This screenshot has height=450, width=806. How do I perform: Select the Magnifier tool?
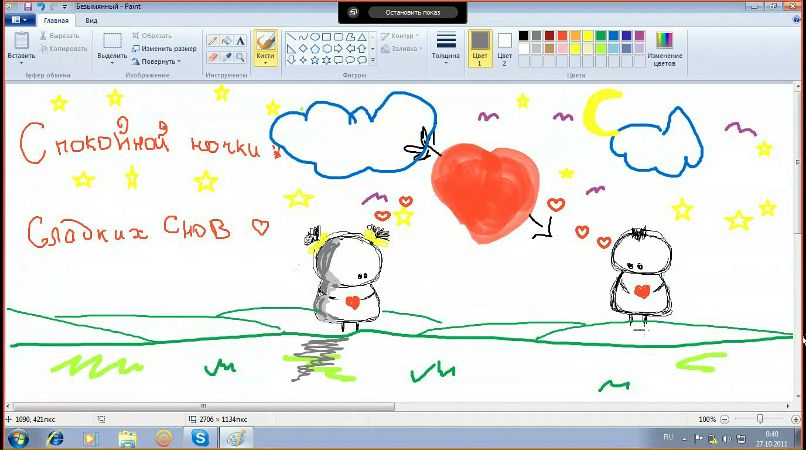(241, 56)
